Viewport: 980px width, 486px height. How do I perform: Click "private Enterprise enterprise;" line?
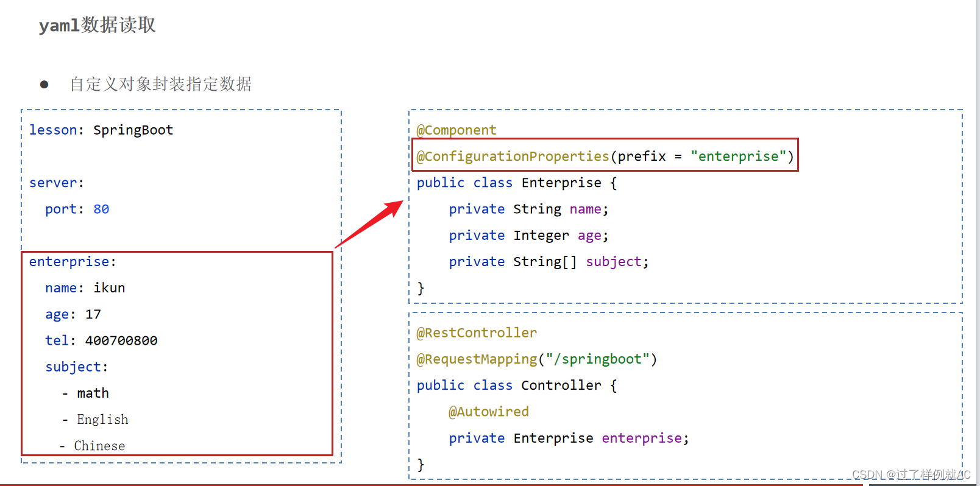pyautogui.click(x=569, y=438)
